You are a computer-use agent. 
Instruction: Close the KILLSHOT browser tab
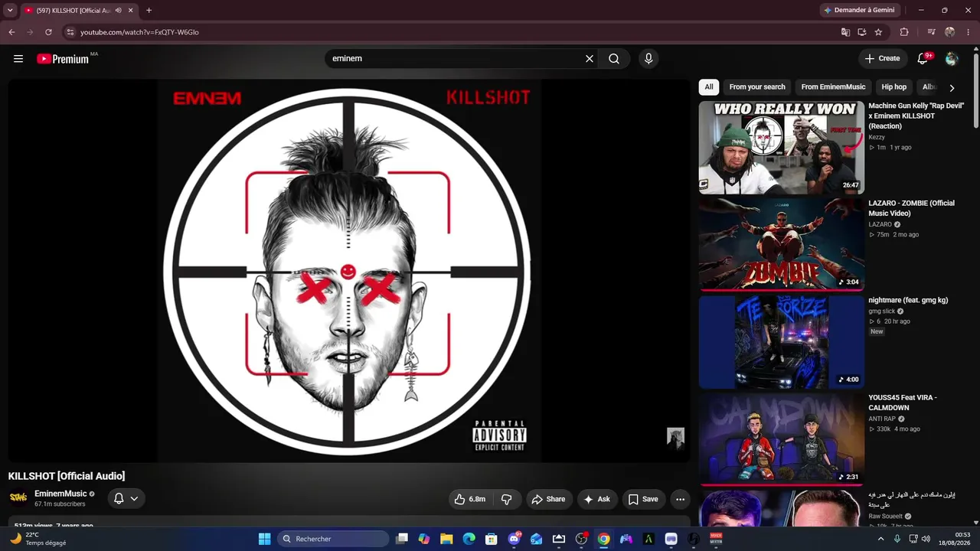point(131,11)
